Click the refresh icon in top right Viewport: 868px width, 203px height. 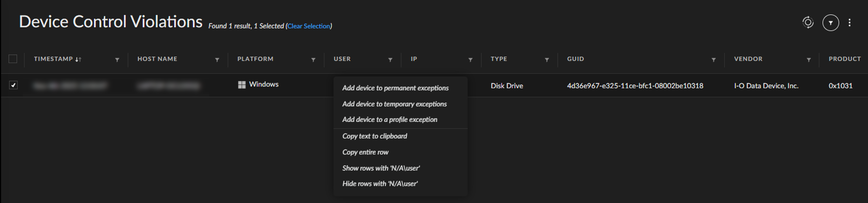click(808, 23)
